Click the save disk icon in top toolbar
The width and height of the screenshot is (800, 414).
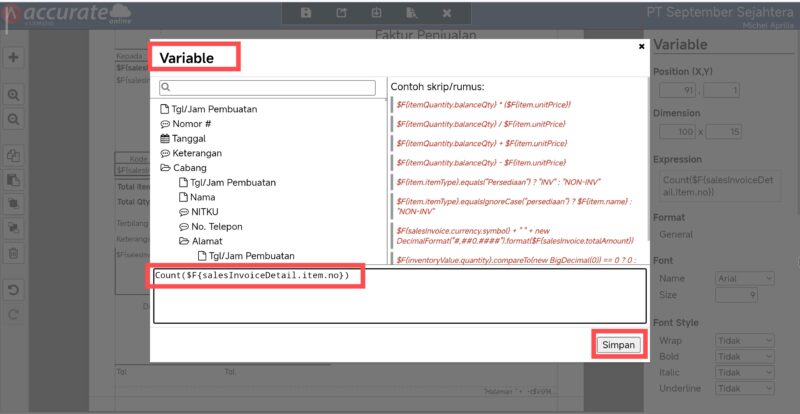[306, 13]
